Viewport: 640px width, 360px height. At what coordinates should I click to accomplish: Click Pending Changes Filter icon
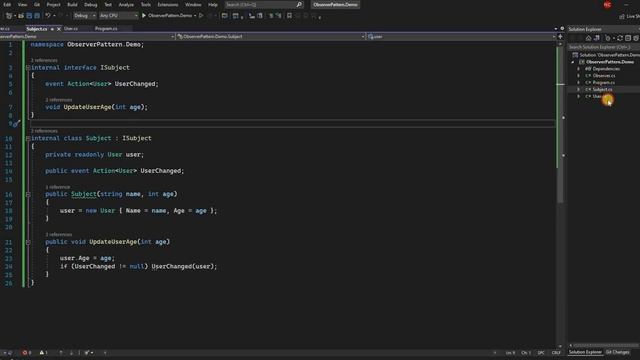(607, 38)
